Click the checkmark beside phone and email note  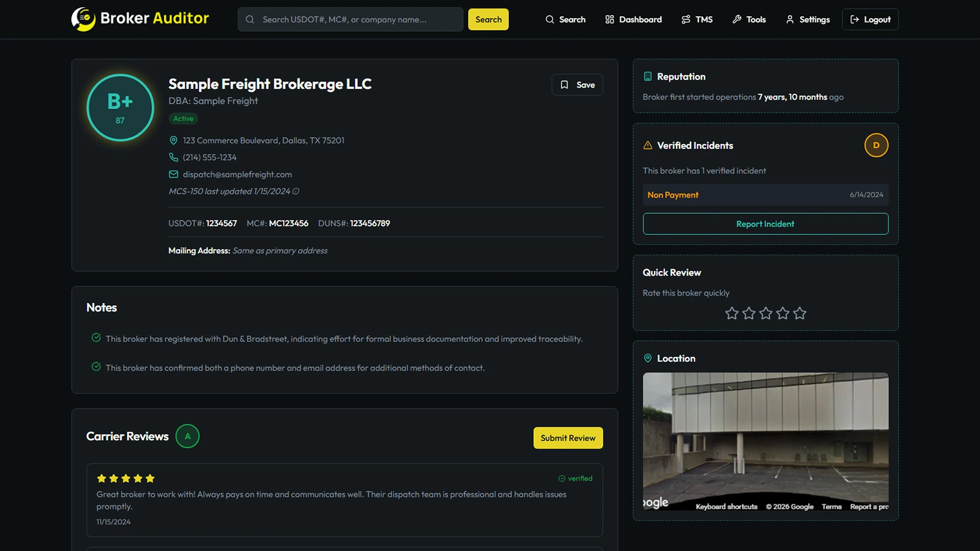pos(96,367)
